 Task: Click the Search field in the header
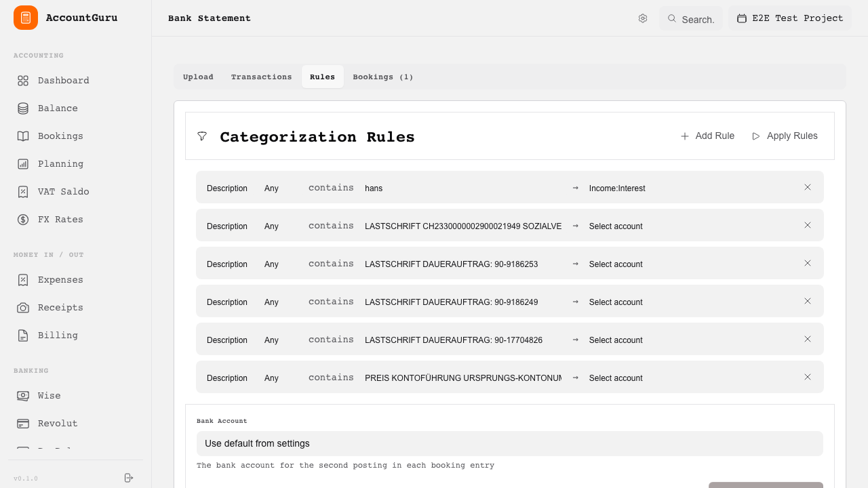(x=690, y=19)
